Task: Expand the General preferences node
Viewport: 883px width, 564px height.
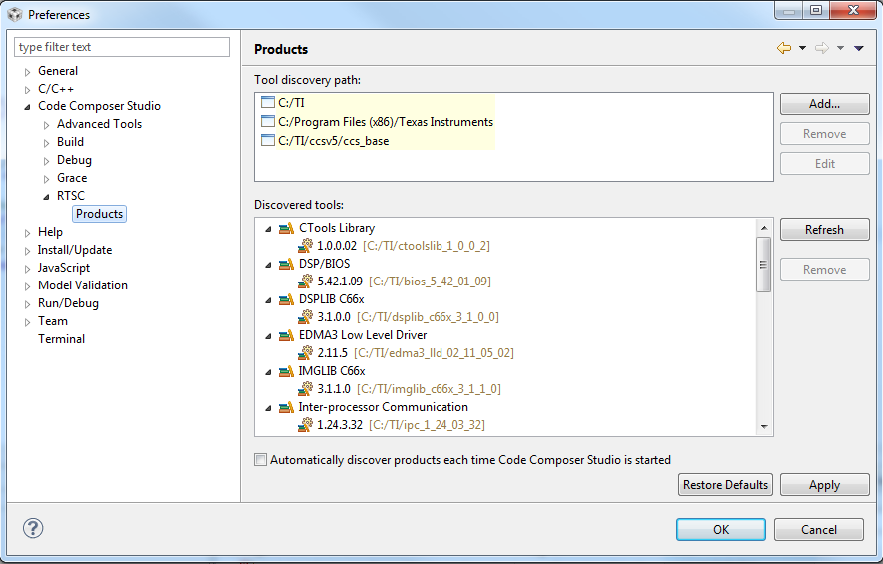Action: pyautogui.click(x=28, y=71)
